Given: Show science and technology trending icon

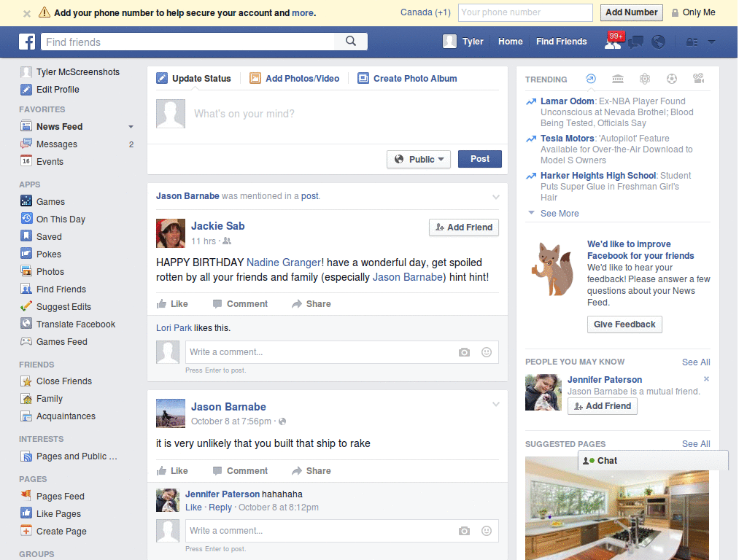Looking at the screenshot, I should (x=645, y=79).
